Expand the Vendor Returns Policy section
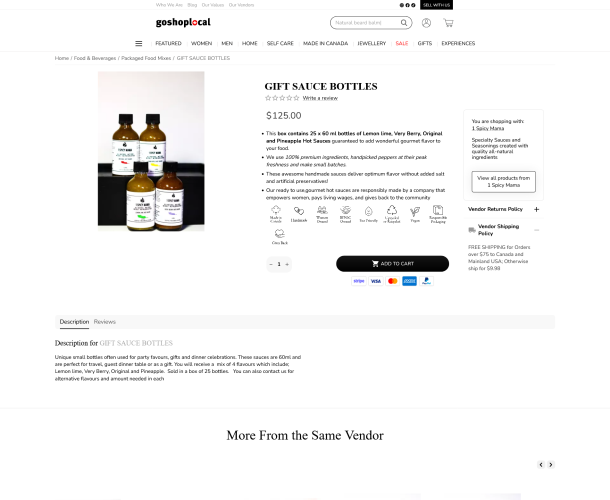This screenshot has height=500, width=610. (x=536, y=209)
